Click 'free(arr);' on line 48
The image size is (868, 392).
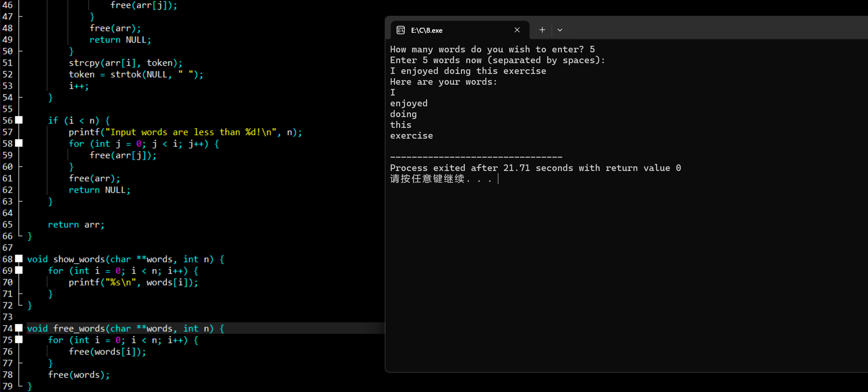coord(115,28)
